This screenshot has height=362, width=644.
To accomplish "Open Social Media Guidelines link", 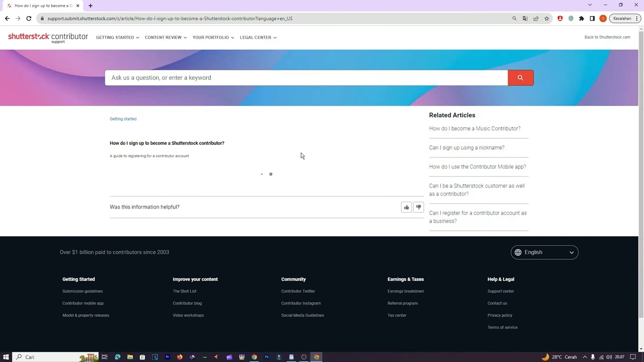I will pyautogui.click(x=302, y=315).
